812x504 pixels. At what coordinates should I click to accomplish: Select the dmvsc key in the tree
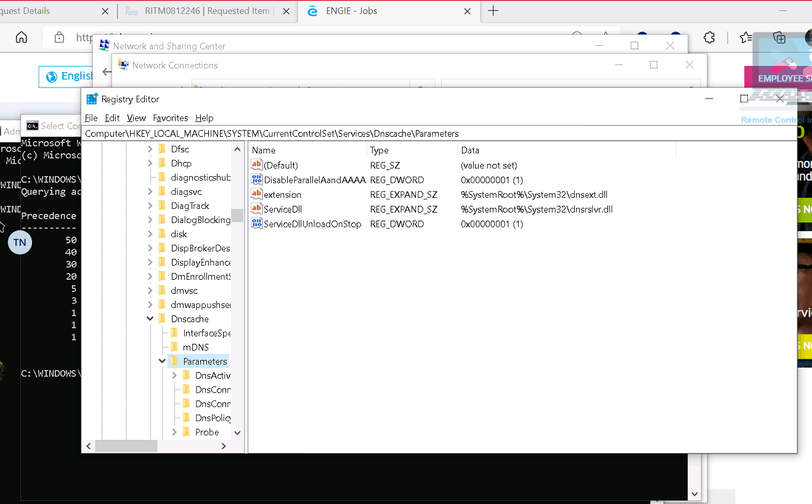coord(184,291)
